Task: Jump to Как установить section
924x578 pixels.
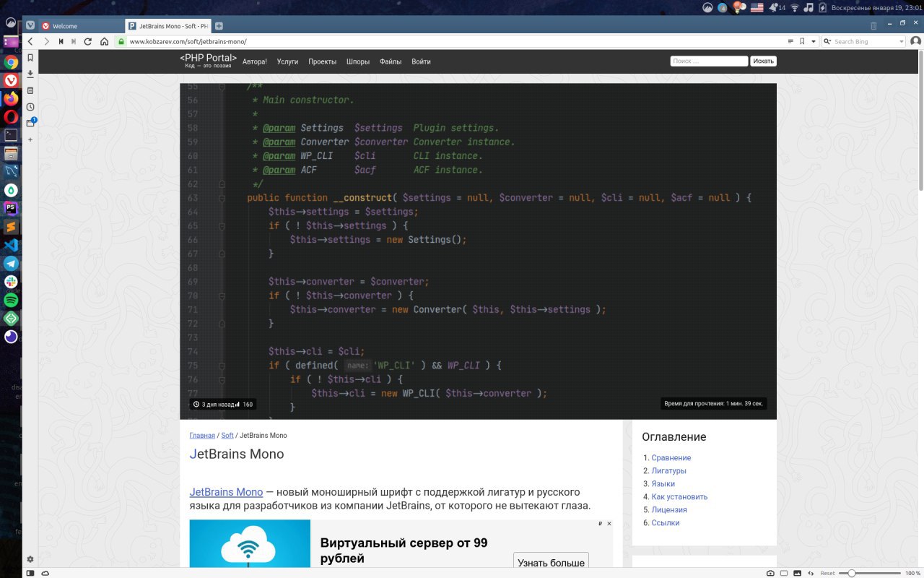Action: (679, 497)
